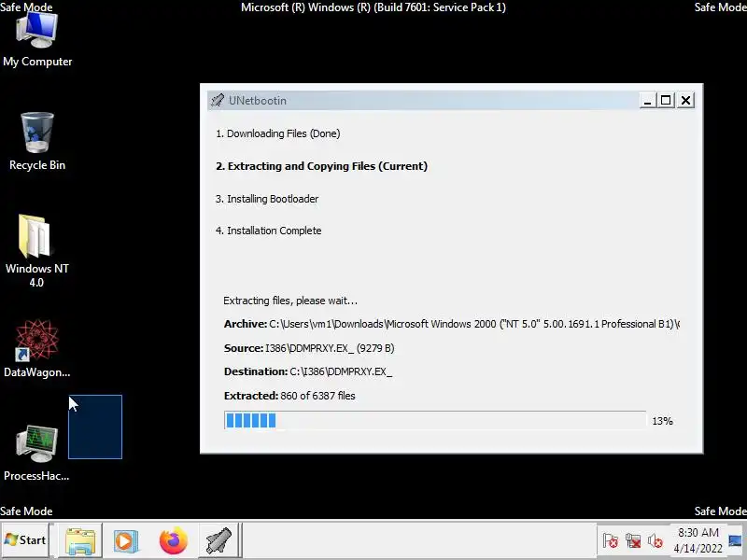This screenshot has width=747, height=560.
Task: Click the Source I386\DDMPRXY.EX_ line
Action: pos(309,348)
